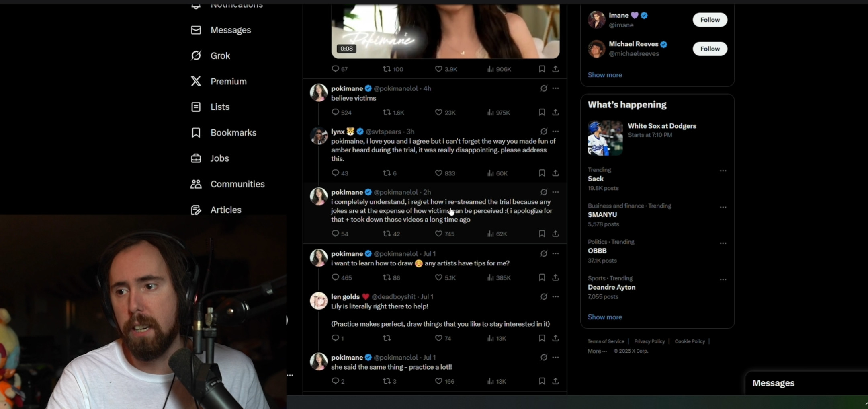Like the 'learn how to draw' post
This screenshot has width=868, height=409.
click(x=445, y=278)
